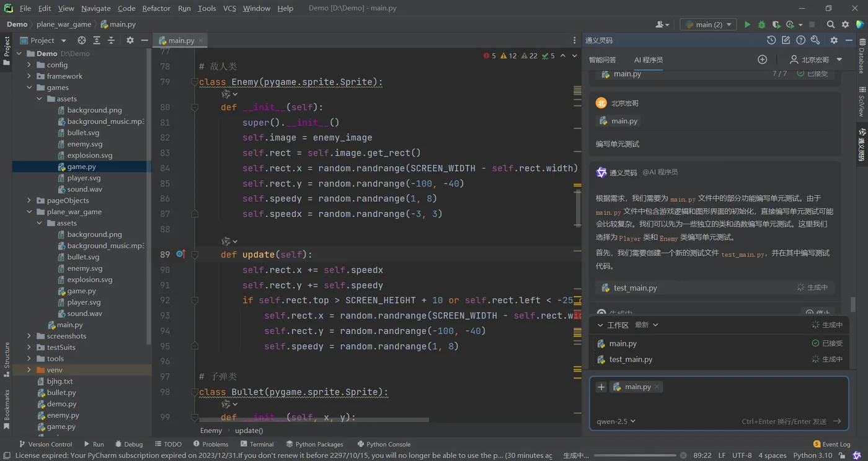Open test_main.py in the 工作区 list
This screenshot has width=868, height=461.
tap(631, 359)
